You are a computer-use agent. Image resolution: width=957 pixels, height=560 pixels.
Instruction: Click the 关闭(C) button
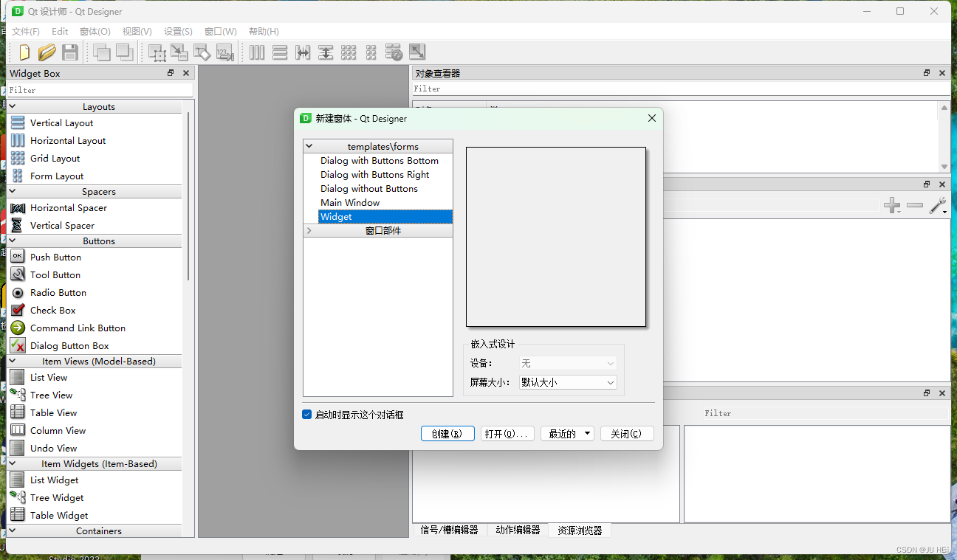click(627, 434)
